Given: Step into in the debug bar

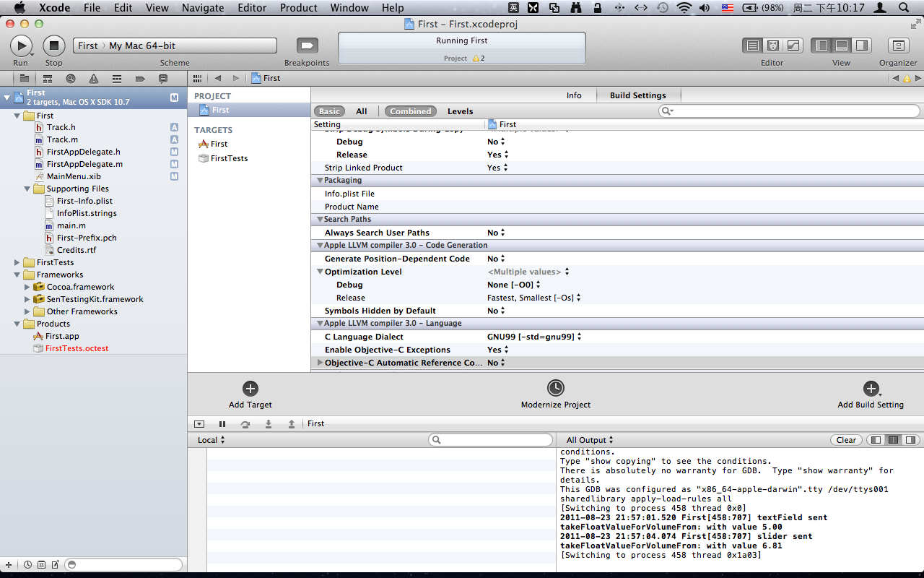Looking at the screenshot, I should click(x=269, y=424).
